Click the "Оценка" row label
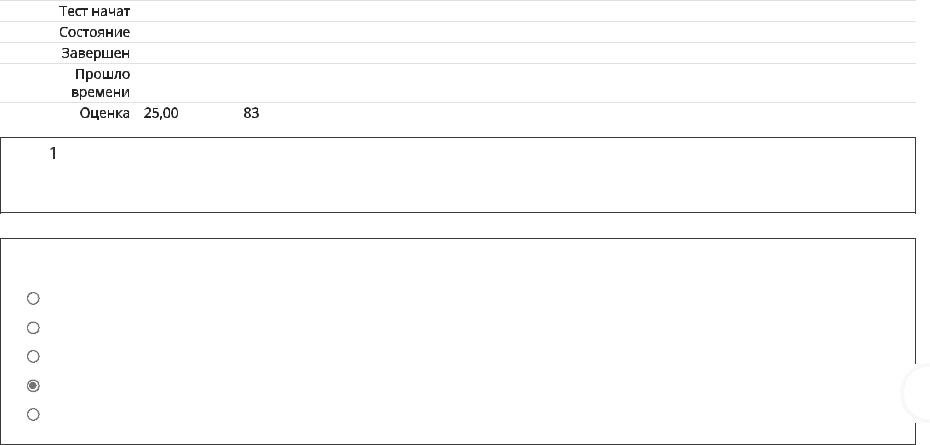 [105, 113]
